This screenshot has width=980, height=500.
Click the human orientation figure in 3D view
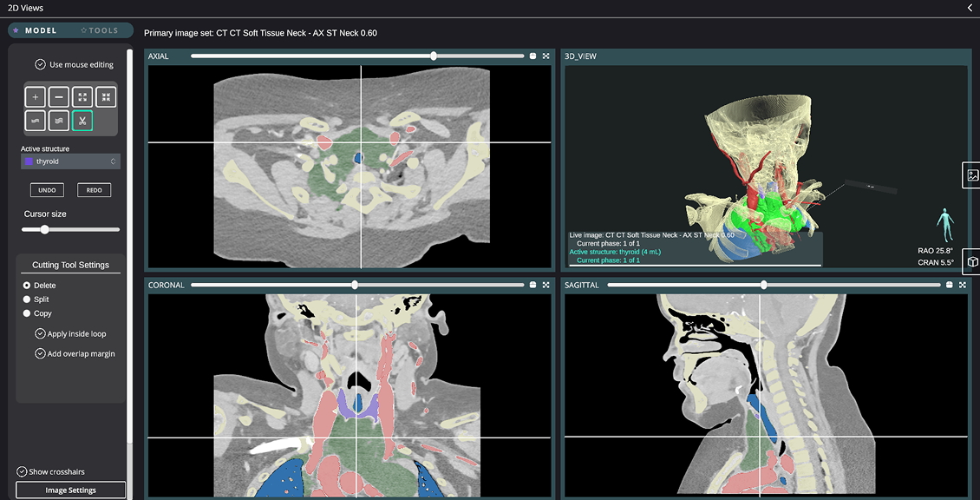[x=945, y=226]
